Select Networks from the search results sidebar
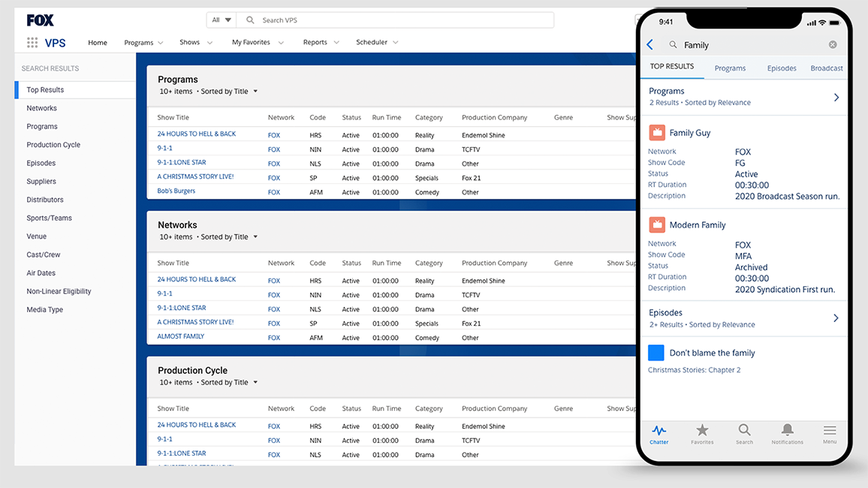The height and width of the screenshot is (488, 868). point(41,107)
